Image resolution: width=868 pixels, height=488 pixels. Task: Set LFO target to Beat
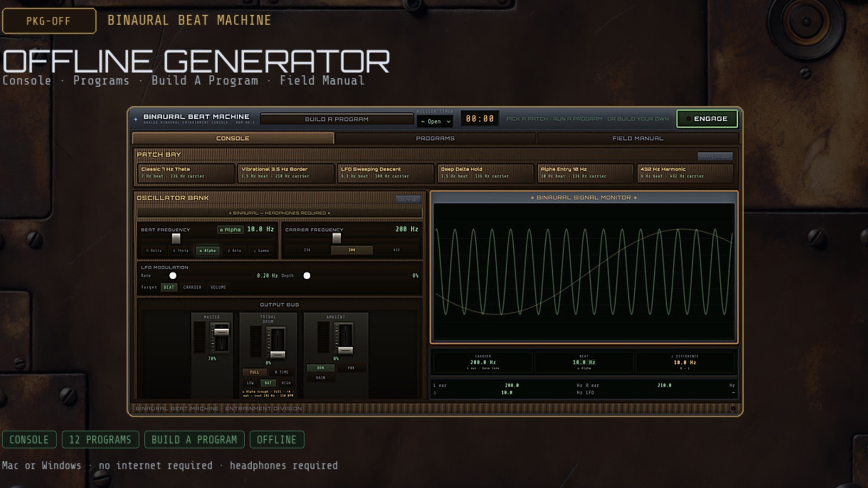point(169,287)
